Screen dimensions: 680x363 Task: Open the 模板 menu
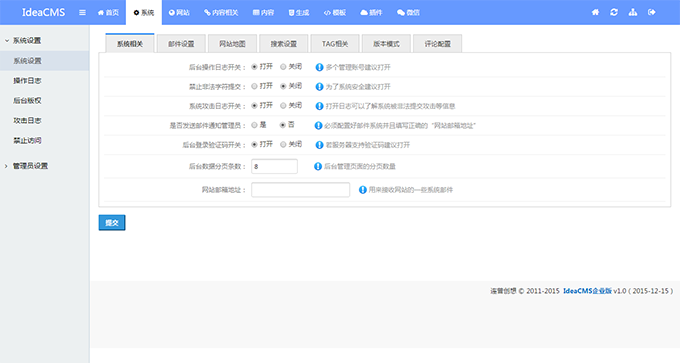click(335, 13)
